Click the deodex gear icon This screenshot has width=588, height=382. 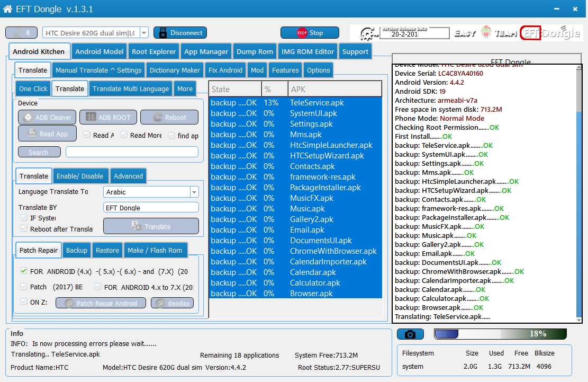click(x=160, y=303)
